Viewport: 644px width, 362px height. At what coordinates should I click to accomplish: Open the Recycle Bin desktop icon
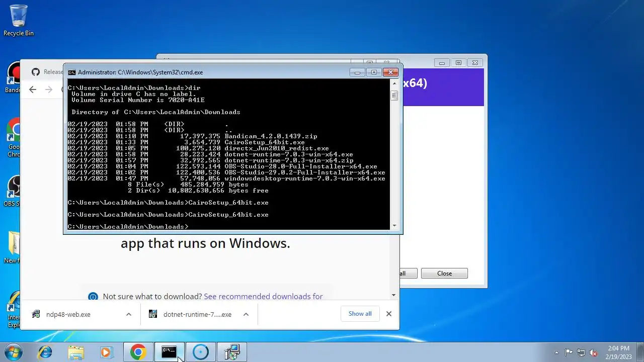[19, 20]
